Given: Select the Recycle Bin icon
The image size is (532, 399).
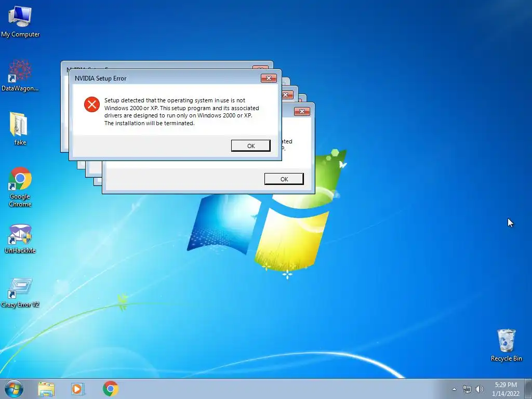Looking at the screenshot, I should point(506,345).
